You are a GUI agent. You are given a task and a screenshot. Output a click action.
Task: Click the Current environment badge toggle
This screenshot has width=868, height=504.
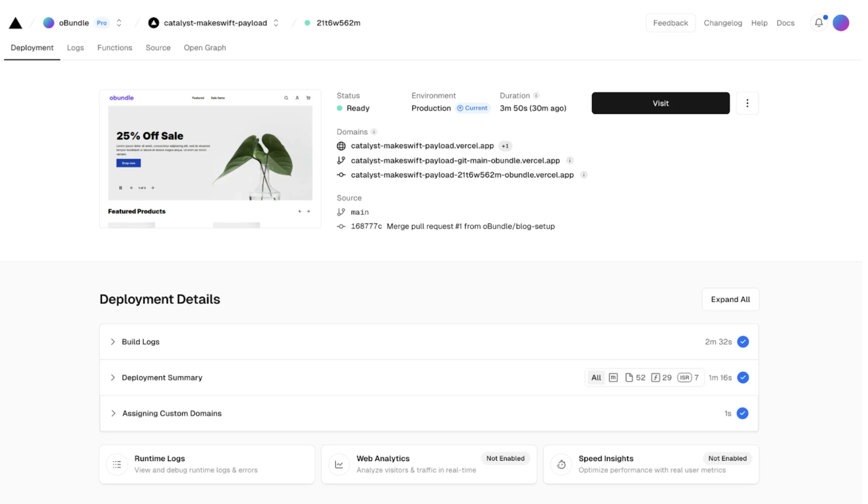tap(473, 108)
